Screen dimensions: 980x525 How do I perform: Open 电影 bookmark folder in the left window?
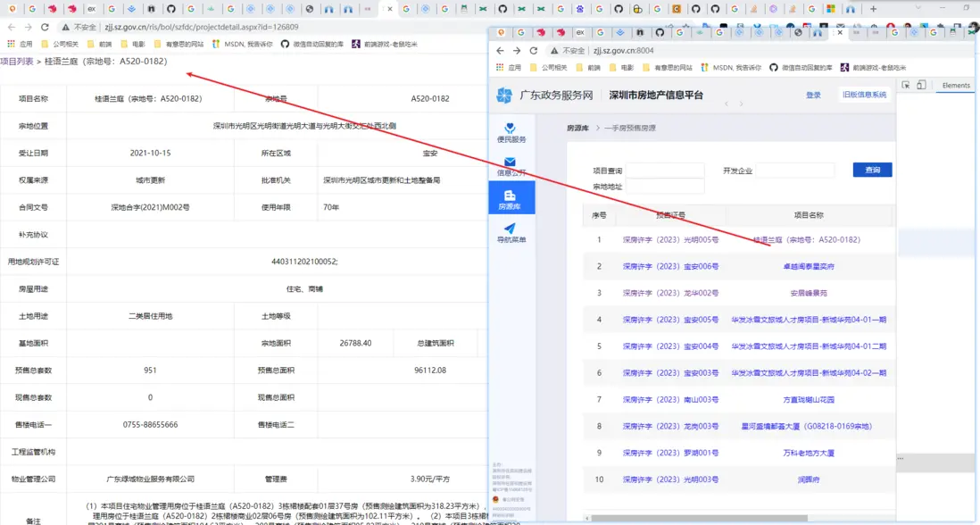pos(132,45)
